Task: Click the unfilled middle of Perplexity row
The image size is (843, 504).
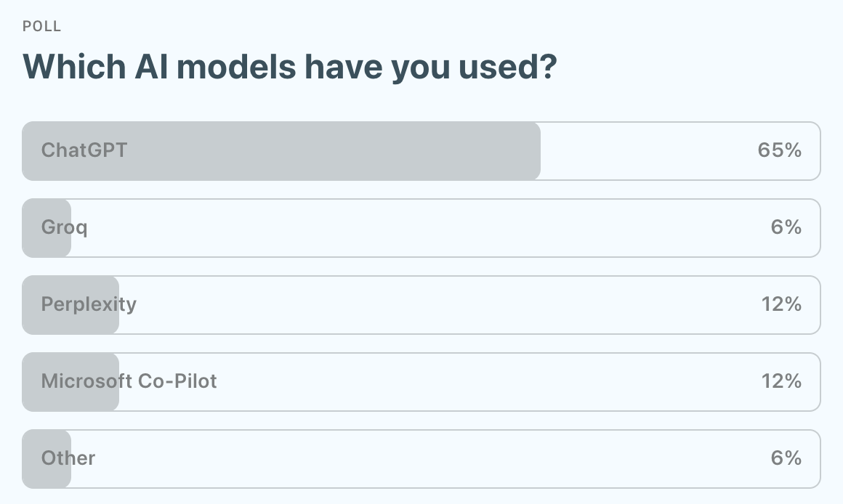Action: coord(436,304)
